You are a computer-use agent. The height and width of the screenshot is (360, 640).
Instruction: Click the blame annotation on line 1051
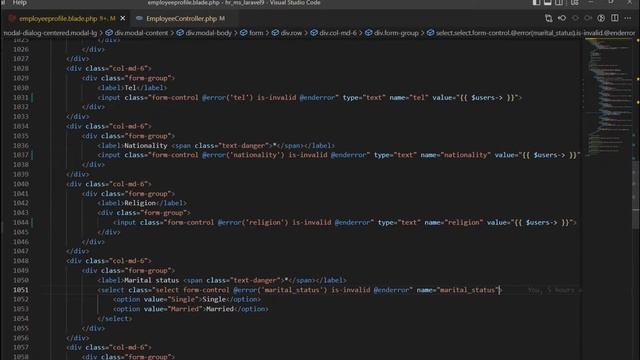pos(554,290)
